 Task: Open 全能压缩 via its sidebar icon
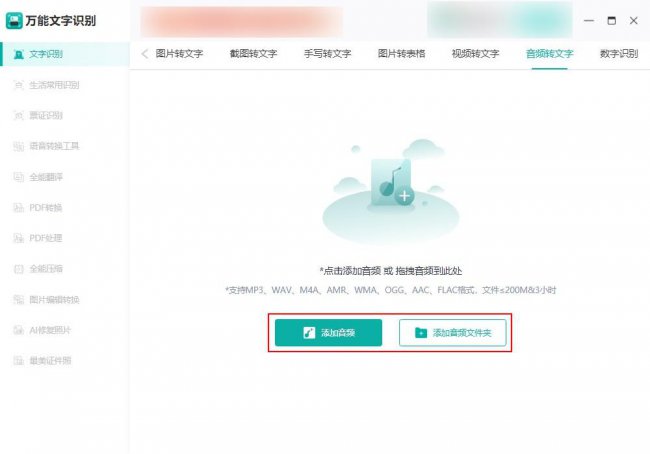(19, 269)
